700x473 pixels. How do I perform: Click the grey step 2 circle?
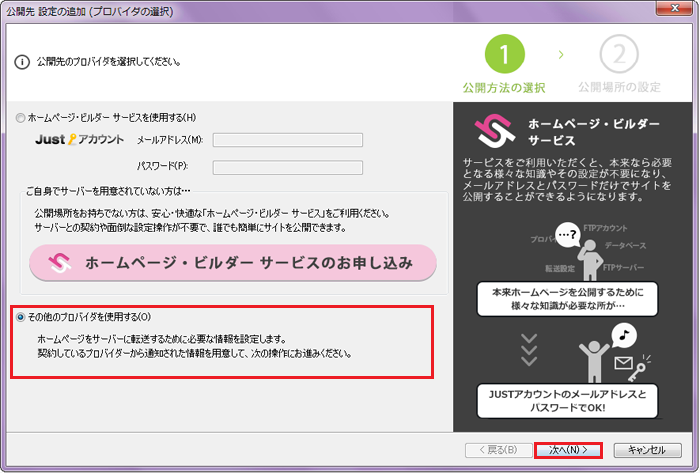(x=619, y=56)
